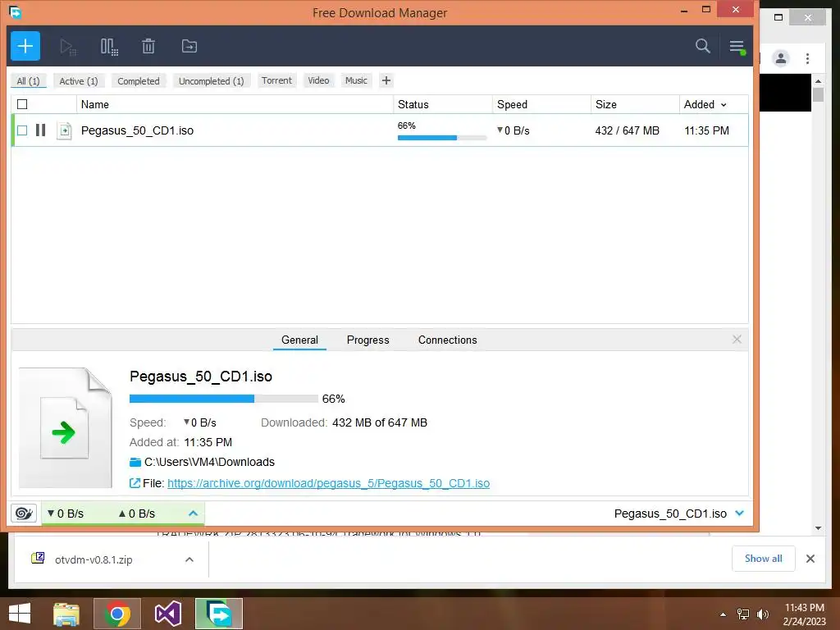
Task: Click the download speed 0 B/s in the status bar
Action: coord(66,514)
